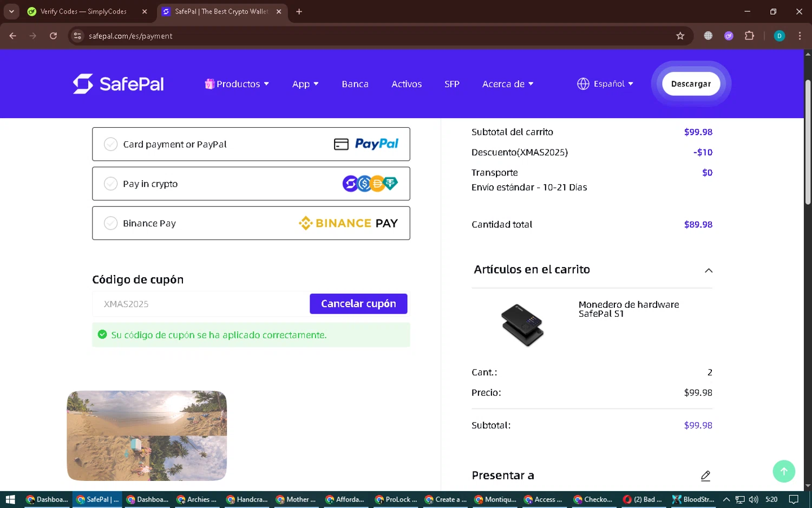This screenshot has width=812, height=508.
Task: Click the beach video thumbnail
Action: pyautogui.click(x=147, y=435)
